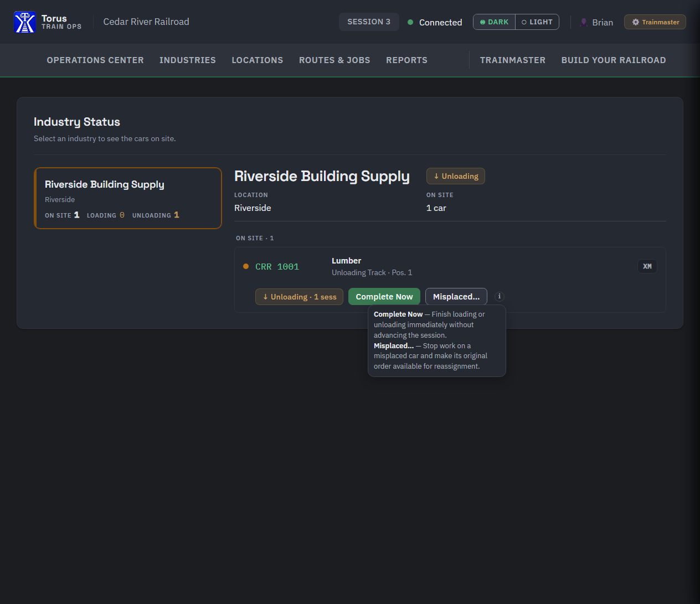Click the Industry Status heading
The height and width of the screenshot is (604, 700).
tap(77, 122)
